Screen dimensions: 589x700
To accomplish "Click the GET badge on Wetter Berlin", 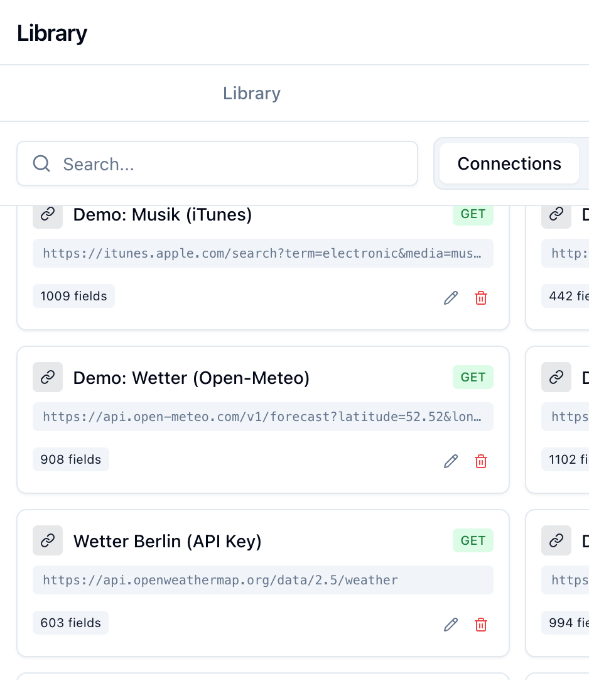I will [x=473, y=540].
